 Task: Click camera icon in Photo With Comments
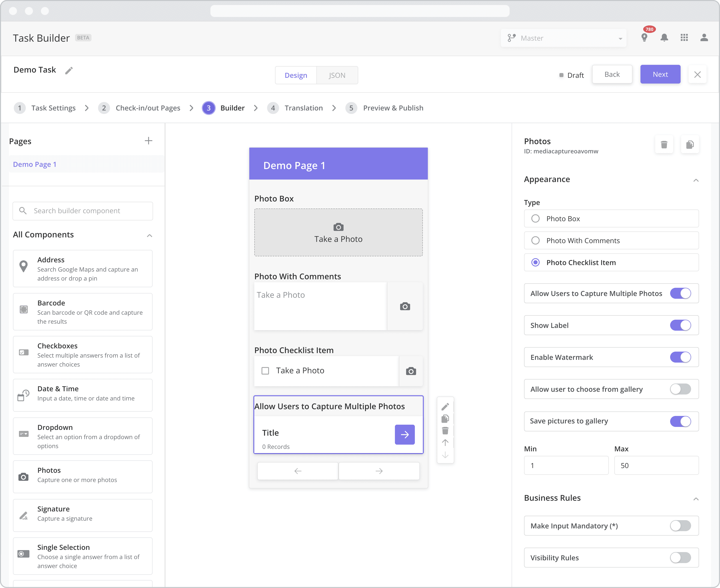405,306
